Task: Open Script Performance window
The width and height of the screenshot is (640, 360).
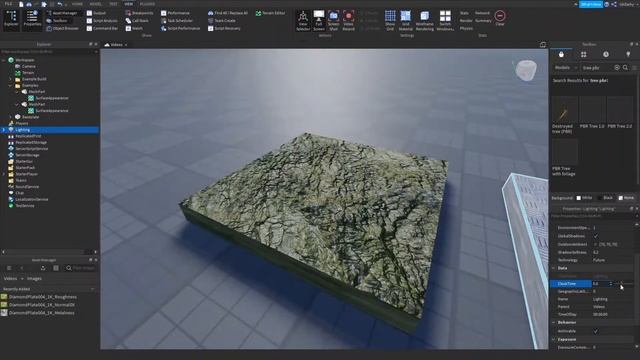Action: point(180,29)
